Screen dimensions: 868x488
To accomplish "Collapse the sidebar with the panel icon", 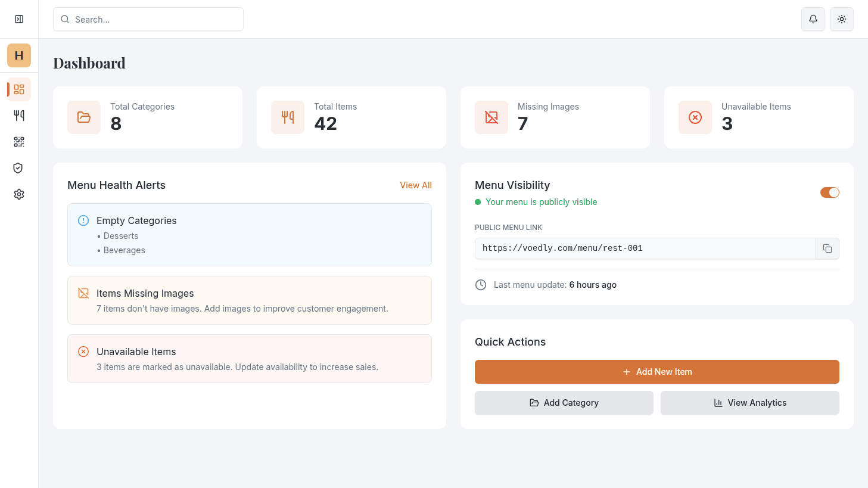I will (x=18, y=18).
